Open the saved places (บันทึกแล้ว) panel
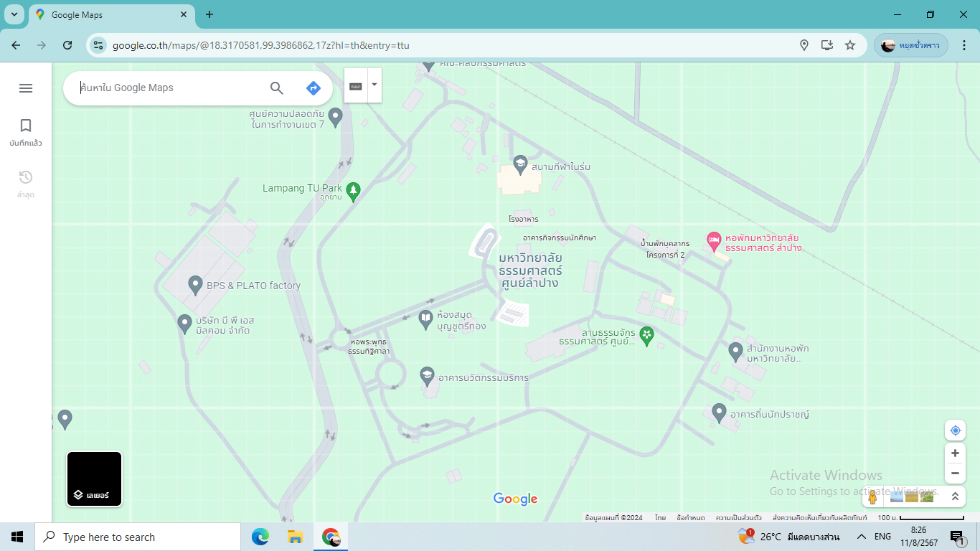980x551 pixels. point(26,133)
